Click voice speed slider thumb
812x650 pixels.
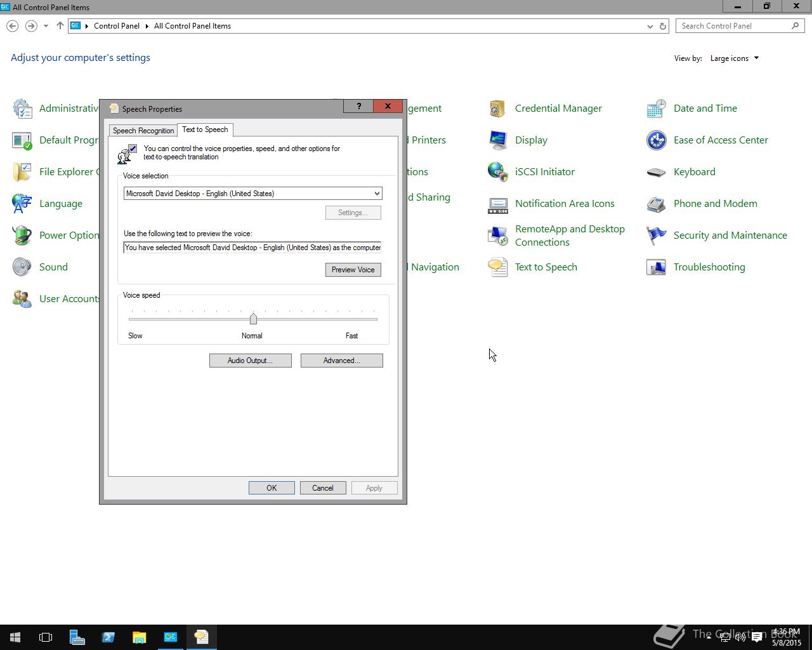point(253,319)
